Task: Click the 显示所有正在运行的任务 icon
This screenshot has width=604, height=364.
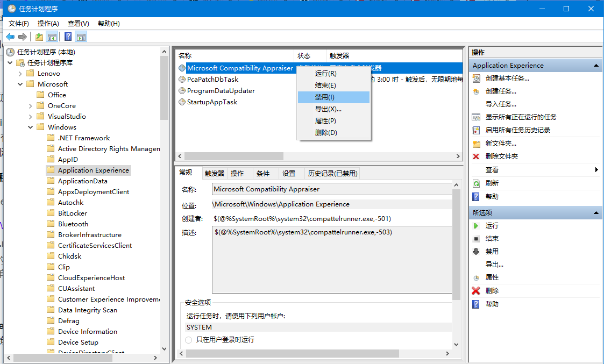Action: pyautogui.click(x=476, y=117)
